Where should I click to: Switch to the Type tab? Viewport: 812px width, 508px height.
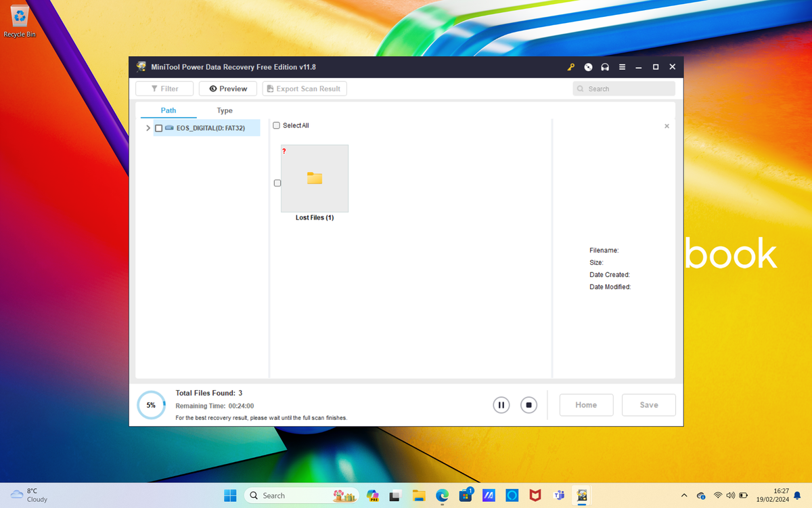[x=225, y=110]
